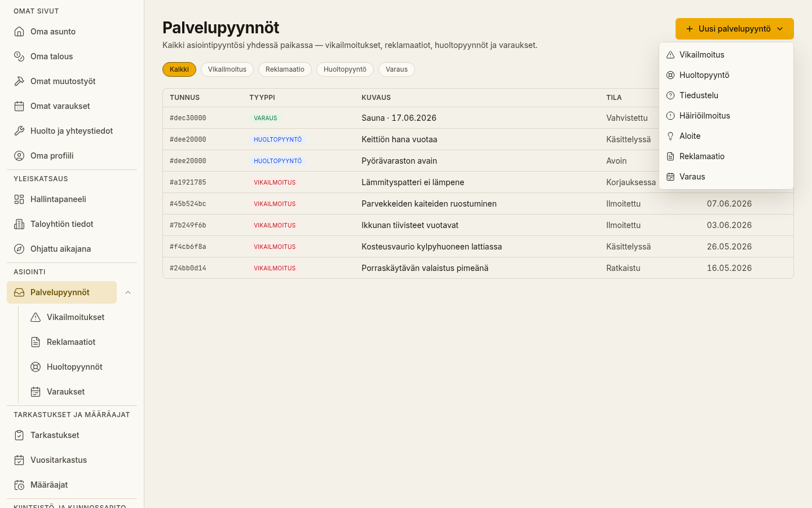Image resolution: width=812 pixels, height=508 pixels.
Task: Open row Ikkunan tiivisteet vuotavat
Action: pos(478,225)
